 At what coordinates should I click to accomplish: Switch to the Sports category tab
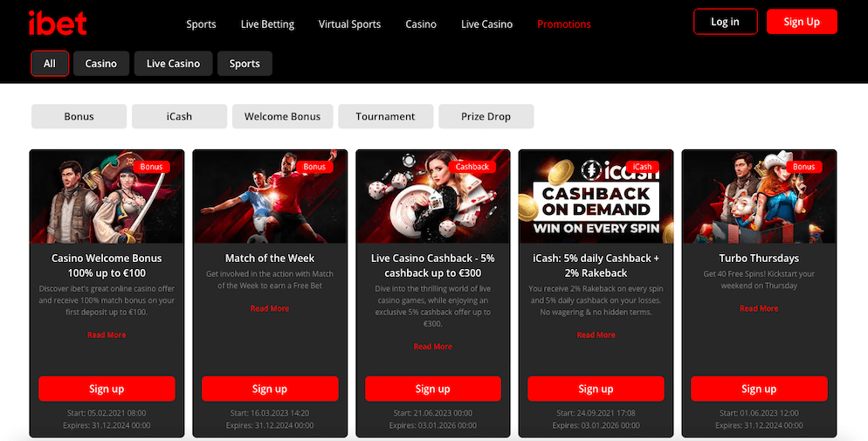[245, 63]
